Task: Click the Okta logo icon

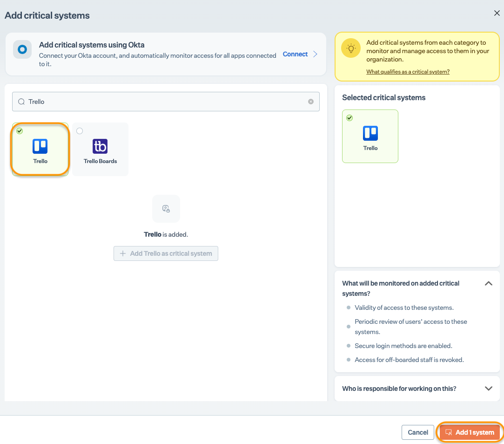Action: point(22,49)
